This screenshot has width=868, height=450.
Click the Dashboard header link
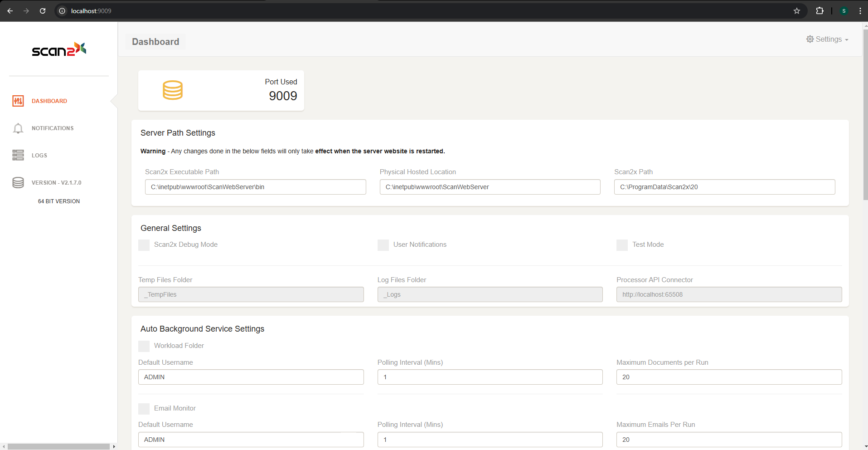(155, 42)
